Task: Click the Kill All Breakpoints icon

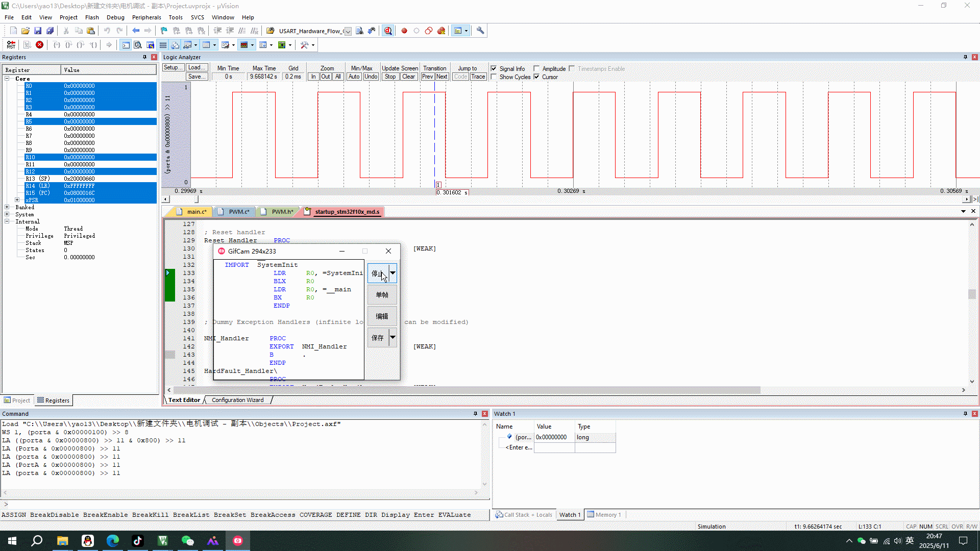Action: (x=442, y=31)
